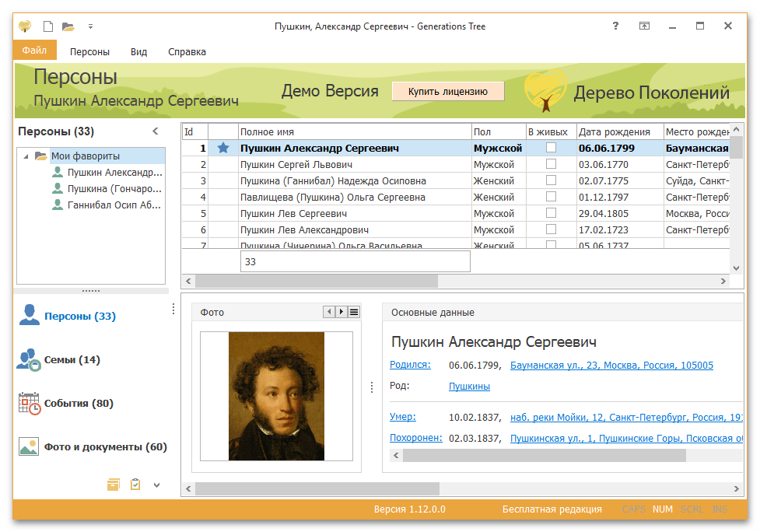Open the Фото и документы (60) icon
Viewport: 760px width, 532px height.
coord(30,447)
